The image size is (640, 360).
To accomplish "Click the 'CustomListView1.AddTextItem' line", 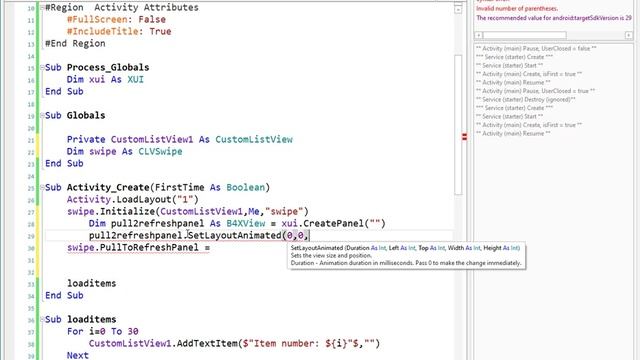I will coord(234,344).
